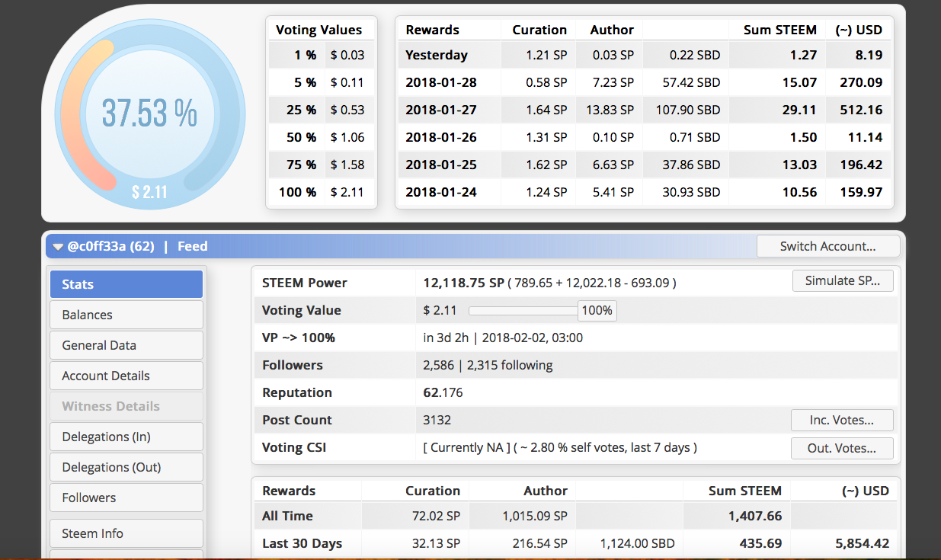
Task: Open the Out. Votes list
Action: coord(841,448)
